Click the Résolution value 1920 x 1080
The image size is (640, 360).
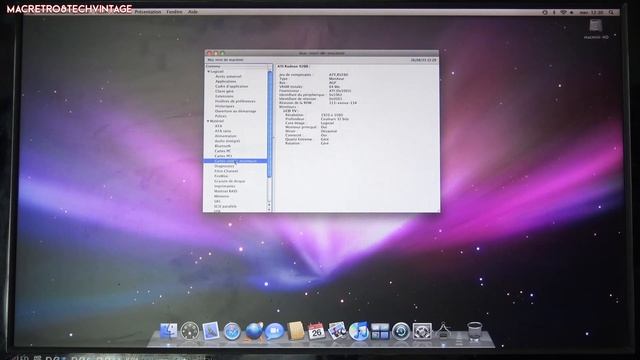pos(332,115)
